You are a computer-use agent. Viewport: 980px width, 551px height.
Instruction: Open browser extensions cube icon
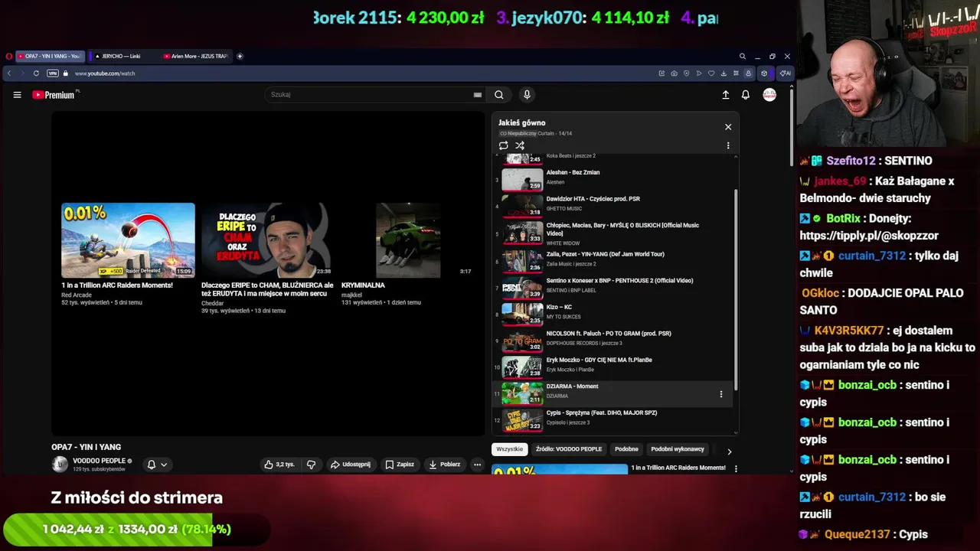(x=763, y=73)
